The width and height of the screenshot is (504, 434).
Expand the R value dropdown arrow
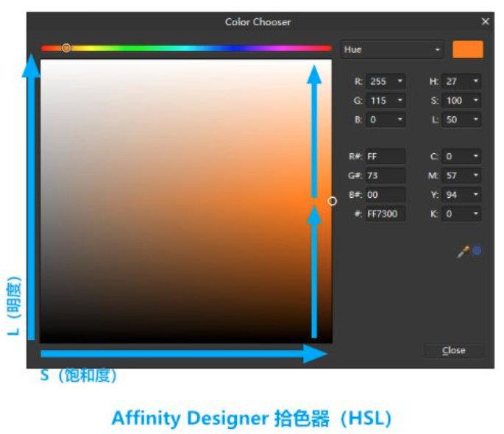coord(400,81)
